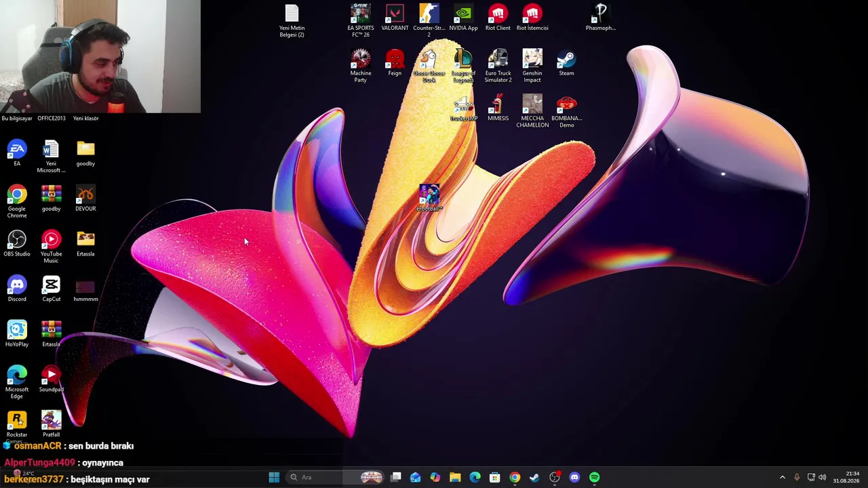Select the Counter-Strike 2 desktop shortcut
Screen dimensions: 868x488
click(x=429, y=21)
